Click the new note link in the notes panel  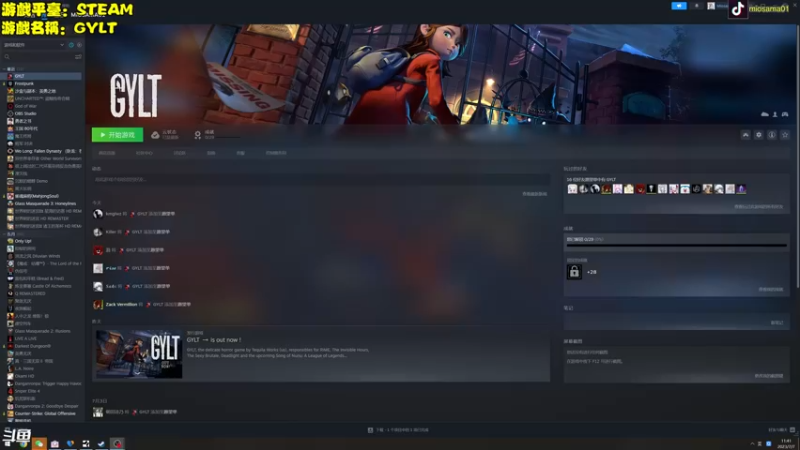click(777, 323)
